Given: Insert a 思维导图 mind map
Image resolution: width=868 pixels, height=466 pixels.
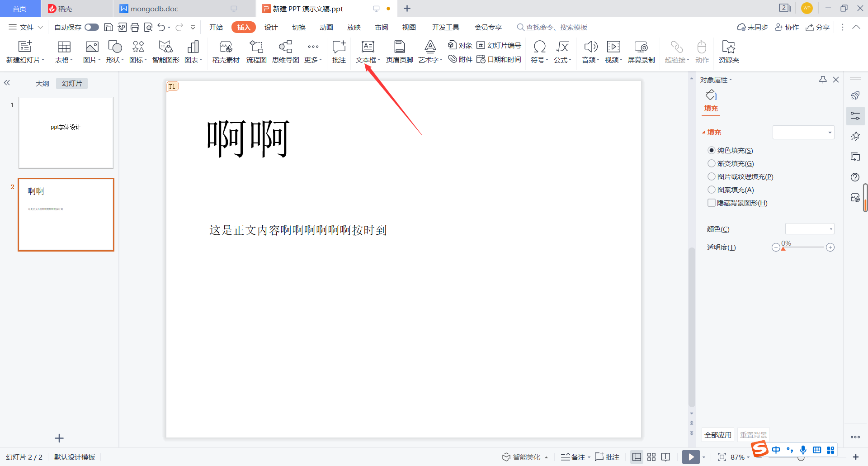Looking at the screenshot, I should [285, 52].
